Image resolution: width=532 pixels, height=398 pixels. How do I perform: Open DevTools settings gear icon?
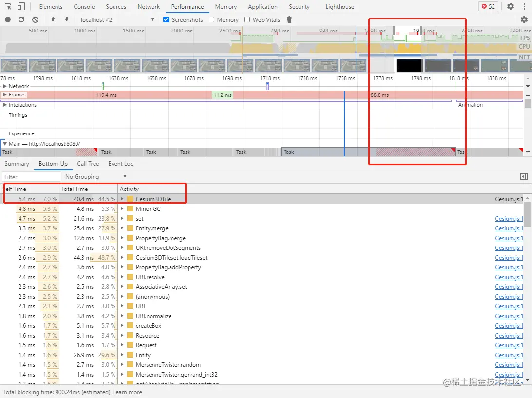click(x=510, y=6)
